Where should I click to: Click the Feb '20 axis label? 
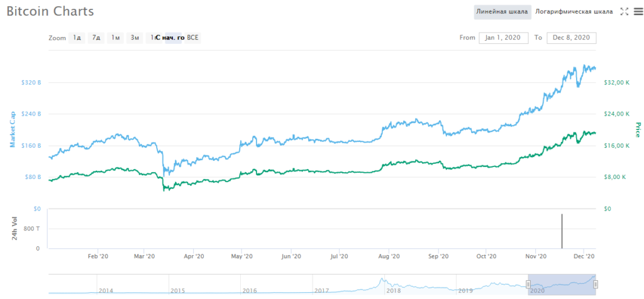(98, 256)
